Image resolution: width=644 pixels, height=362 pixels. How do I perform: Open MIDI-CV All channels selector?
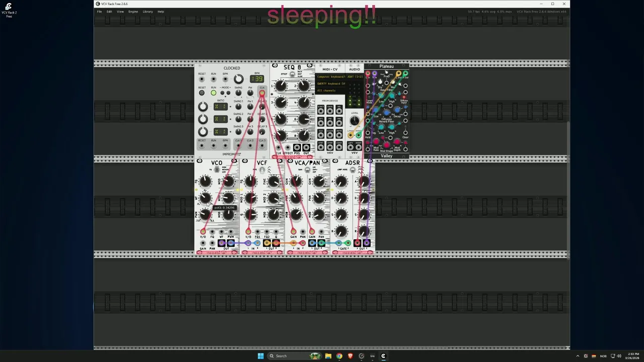(331, 90)
